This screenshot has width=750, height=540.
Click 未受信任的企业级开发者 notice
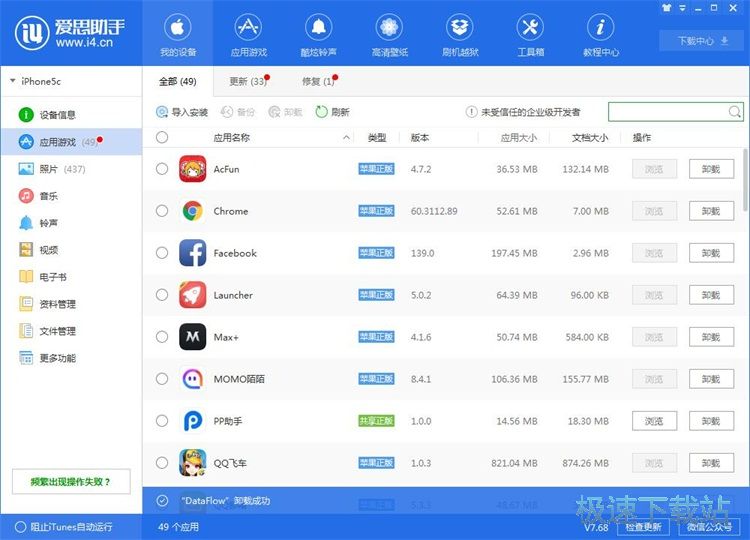523,112
